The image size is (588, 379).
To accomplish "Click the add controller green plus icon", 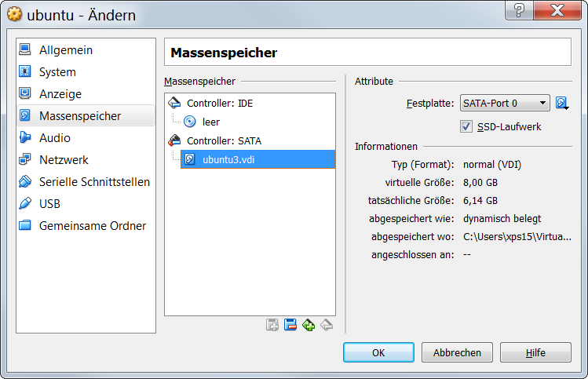I will pos(309,325).
